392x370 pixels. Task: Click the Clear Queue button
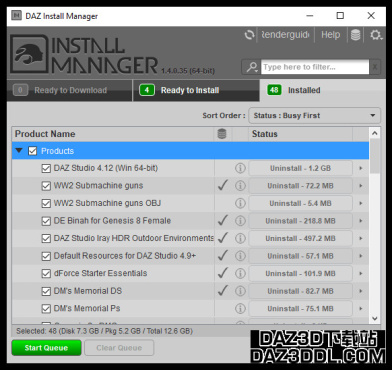pyautogui.click(x=119, y=348)
